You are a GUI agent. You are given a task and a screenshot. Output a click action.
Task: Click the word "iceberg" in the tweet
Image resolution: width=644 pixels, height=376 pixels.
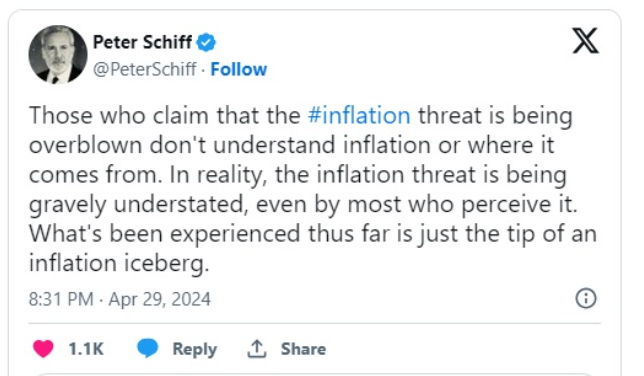166,263
